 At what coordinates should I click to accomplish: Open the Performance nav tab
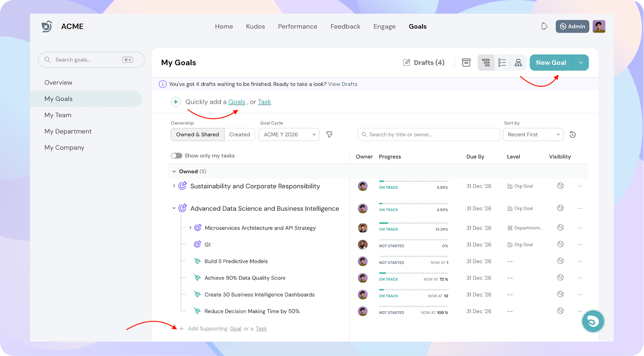[x=297, y=27]
